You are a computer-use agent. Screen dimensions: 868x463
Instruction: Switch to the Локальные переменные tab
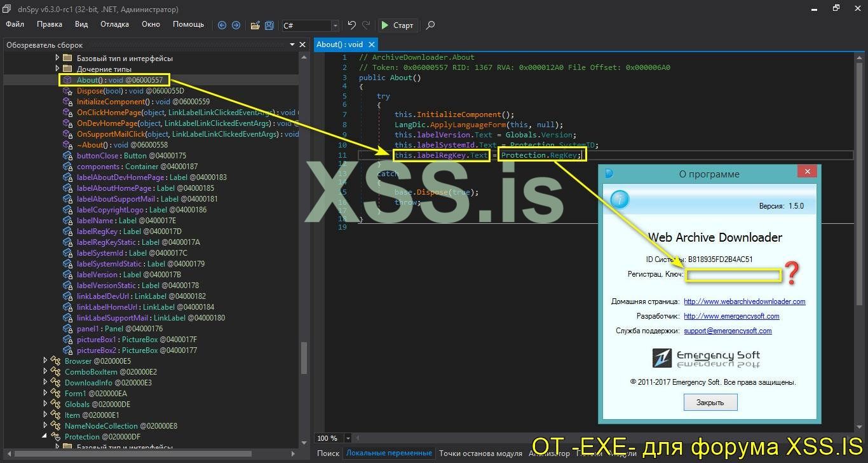(389, 453)
